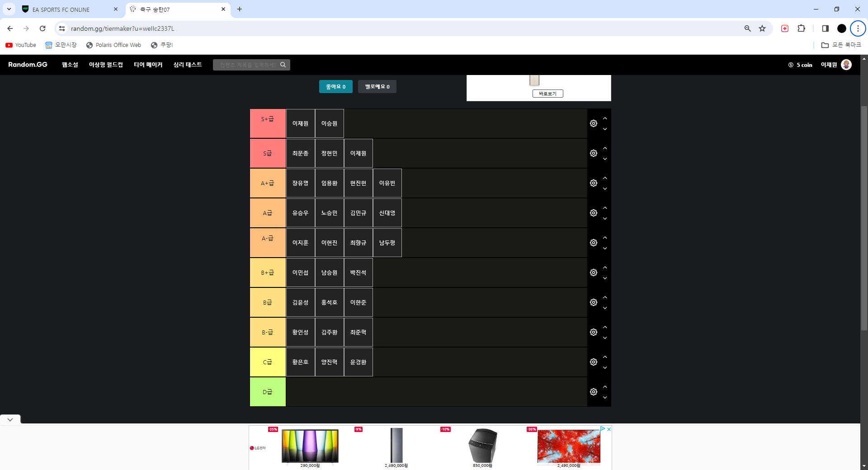Open settings gear for B+급 tier row
868x470 pixels.
point(594,273)
